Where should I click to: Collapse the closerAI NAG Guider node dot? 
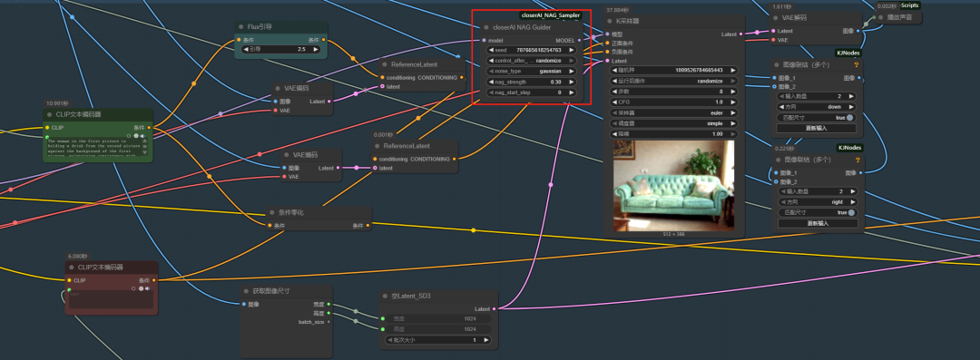pos(485,27)
